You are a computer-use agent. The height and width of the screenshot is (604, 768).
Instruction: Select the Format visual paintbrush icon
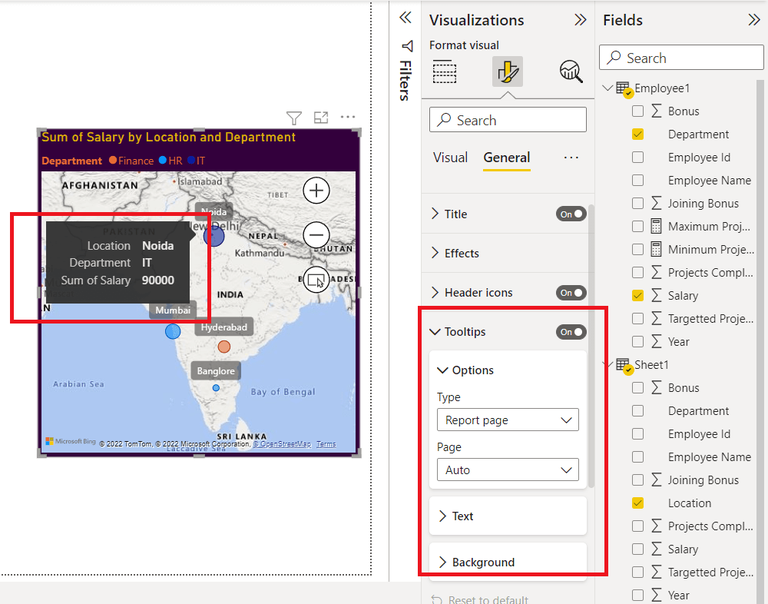click(x=507, y=72)
